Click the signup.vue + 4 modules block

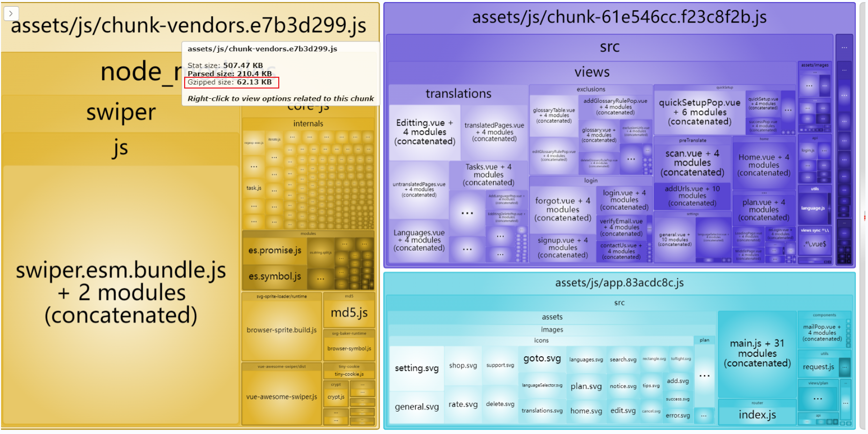[x=563, y=248]
